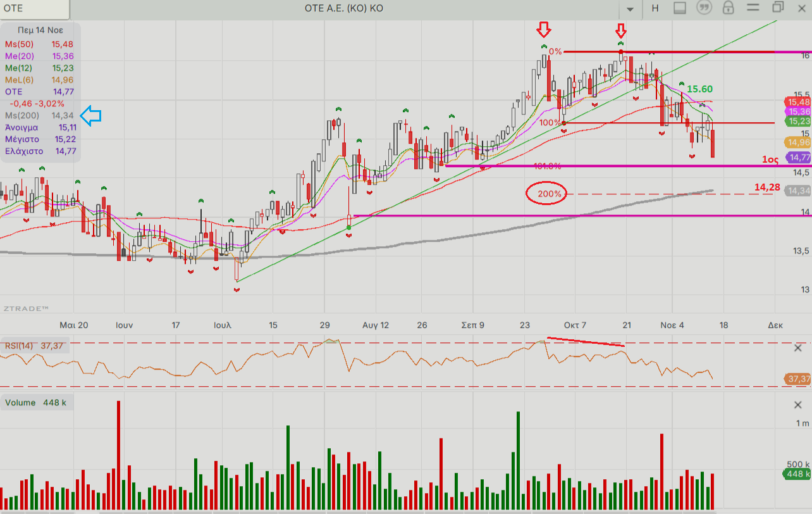Click the 15.60 green price annotation
812x514 pixels.
[x=700, y=89]
